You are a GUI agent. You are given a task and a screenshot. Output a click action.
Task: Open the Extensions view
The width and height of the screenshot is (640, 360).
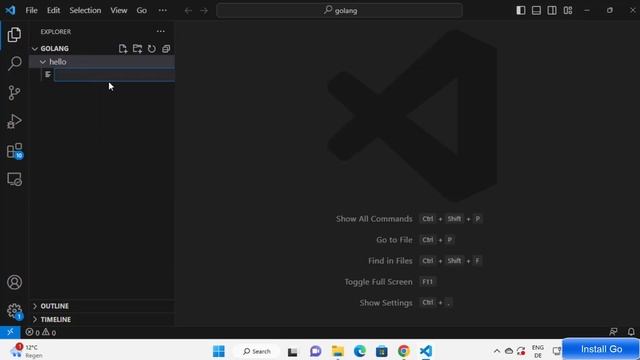coord(14,151)
